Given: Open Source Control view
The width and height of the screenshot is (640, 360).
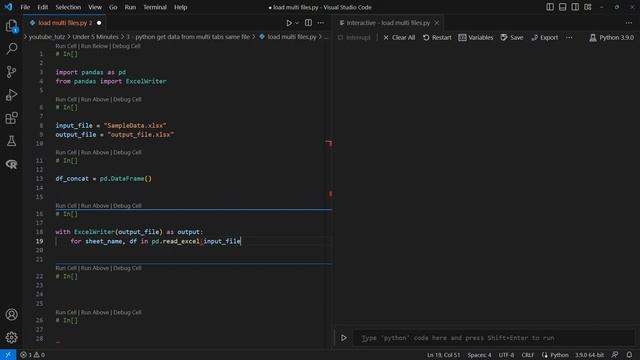Looking at the screenshot, I should tap(11, 72).
